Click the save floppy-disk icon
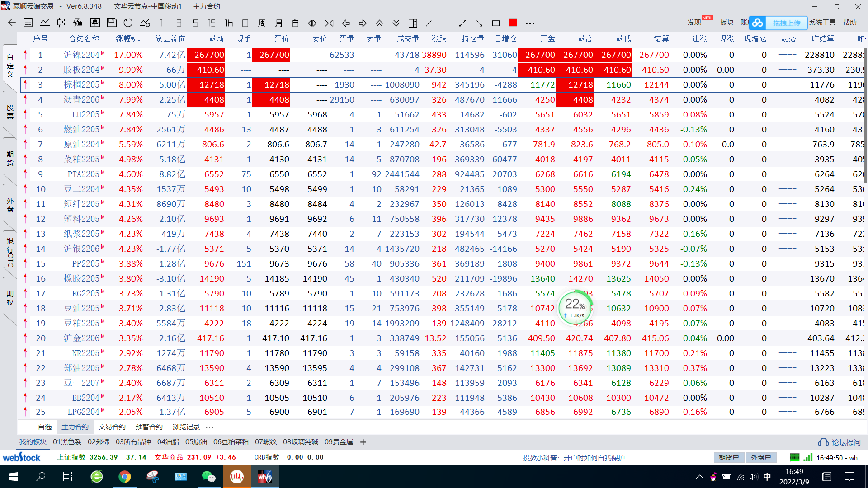This screenshot has height=488, width=868. click(112, 23)
